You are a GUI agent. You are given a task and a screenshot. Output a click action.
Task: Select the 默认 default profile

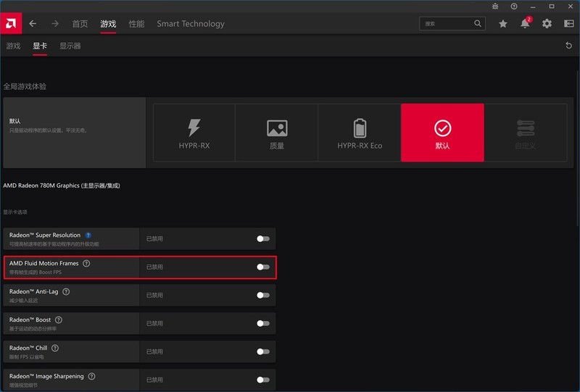[x=442, y=133]
